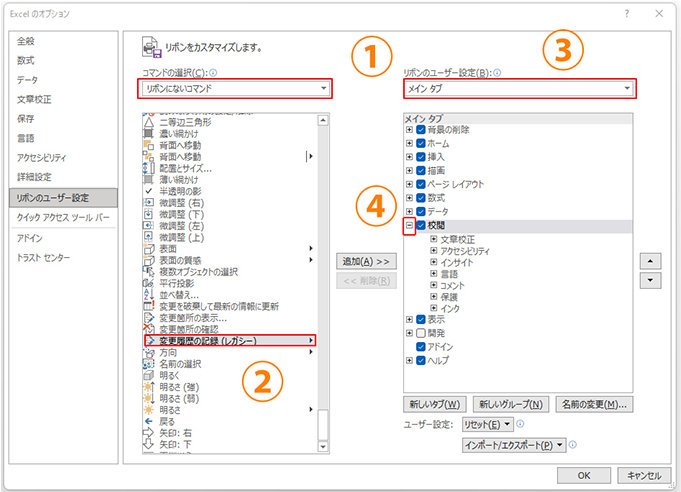Image resolution: width=681 pixels, height=492 pixels.
Task: Click the 方向 command icon
Action: (x=149, y=353)
